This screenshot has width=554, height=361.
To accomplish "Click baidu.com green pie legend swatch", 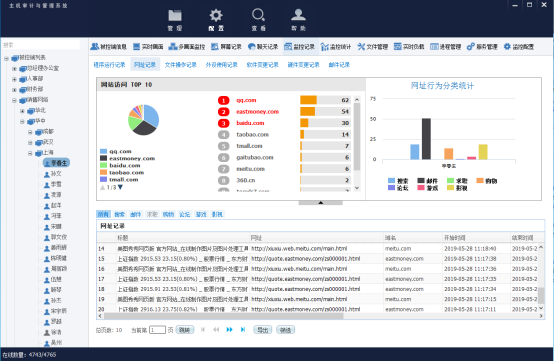I will point(103,165).
